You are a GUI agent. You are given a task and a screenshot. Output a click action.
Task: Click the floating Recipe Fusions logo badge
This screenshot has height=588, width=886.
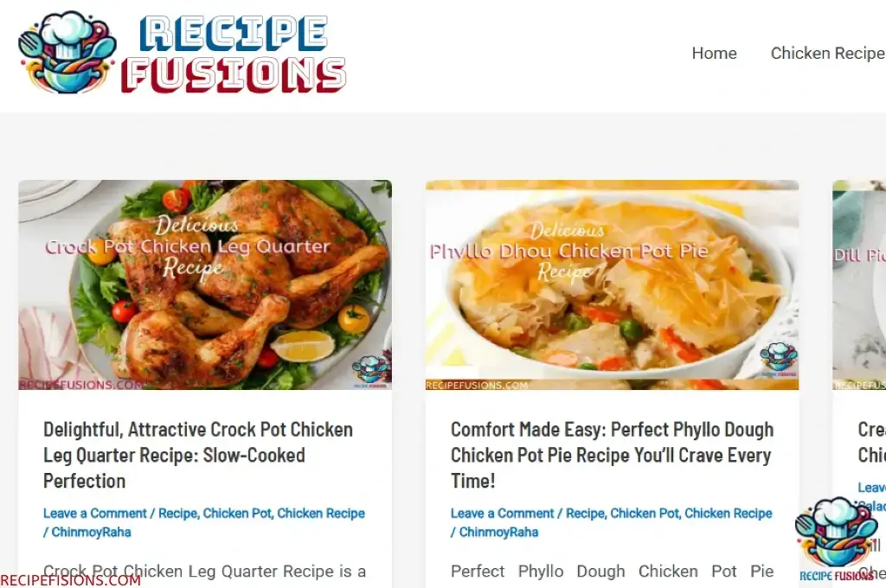coord(837,540)
